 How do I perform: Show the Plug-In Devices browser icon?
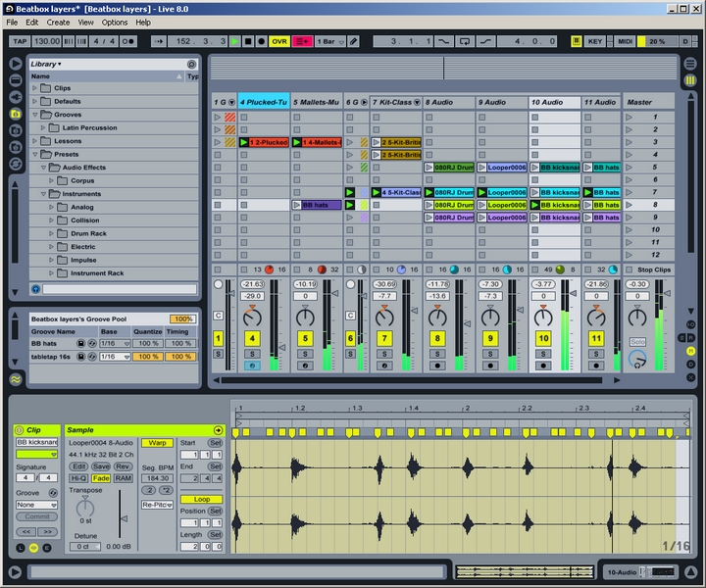click(x=16, y=97)
